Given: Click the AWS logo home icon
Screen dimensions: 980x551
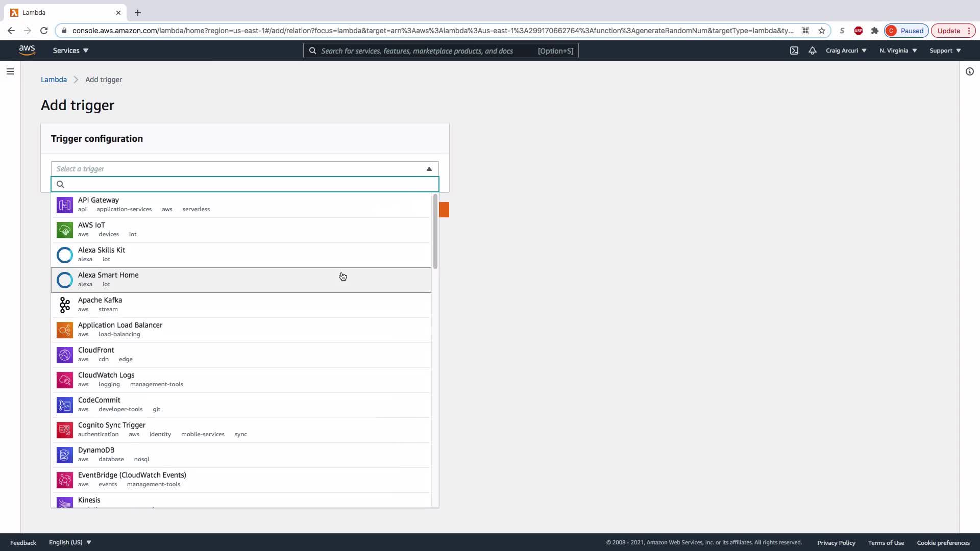Looking at the screenshot, I should pyautogui.click(x=27, y=50).
